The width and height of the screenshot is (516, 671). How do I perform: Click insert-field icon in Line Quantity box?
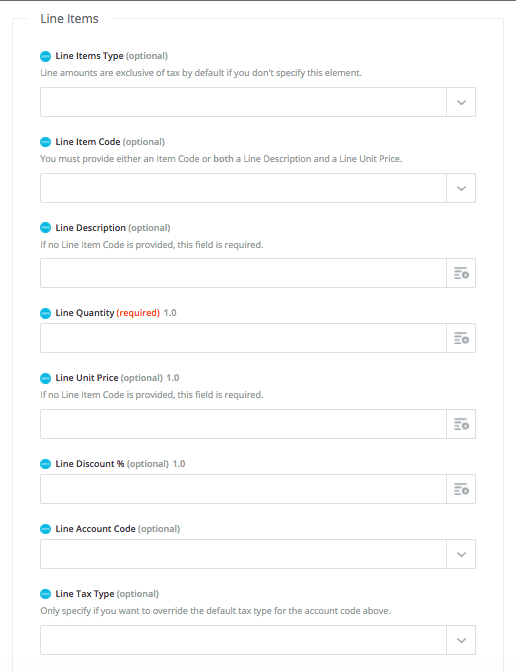461,338
